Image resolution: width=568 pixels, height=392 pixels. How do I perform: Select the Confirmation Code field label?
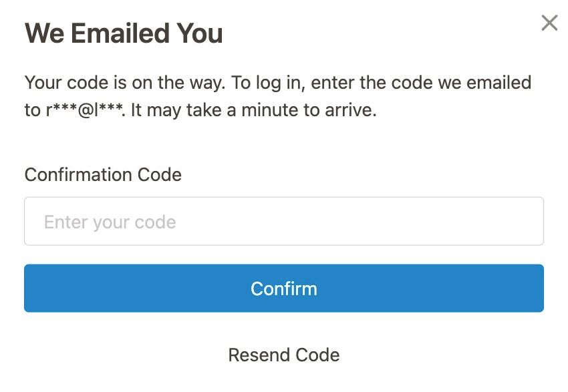(x=103, y=175)
